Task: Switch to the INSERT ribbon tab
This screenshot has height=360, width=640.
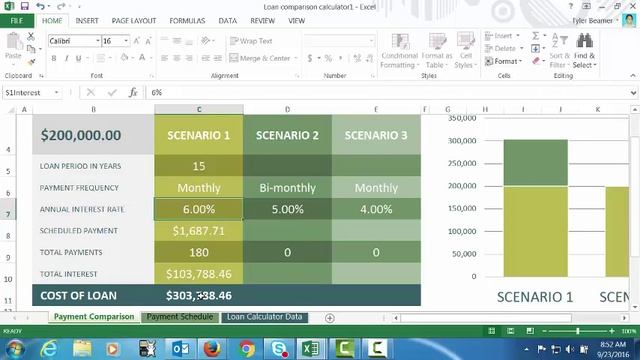Action: coord(87,21)
